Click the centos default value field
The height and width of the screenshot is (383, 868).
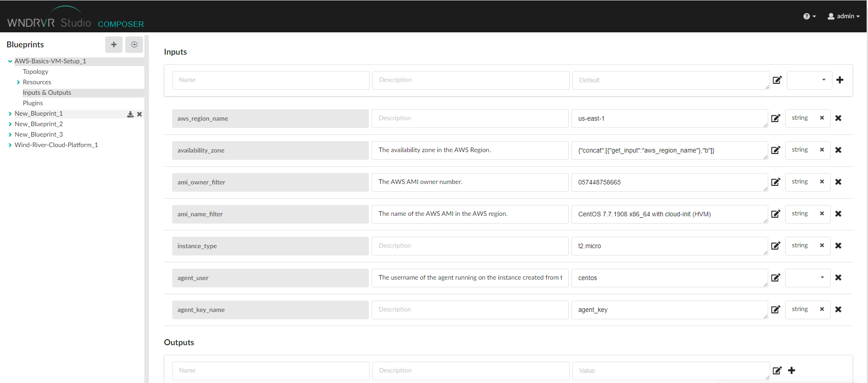(x=670, y=278)
